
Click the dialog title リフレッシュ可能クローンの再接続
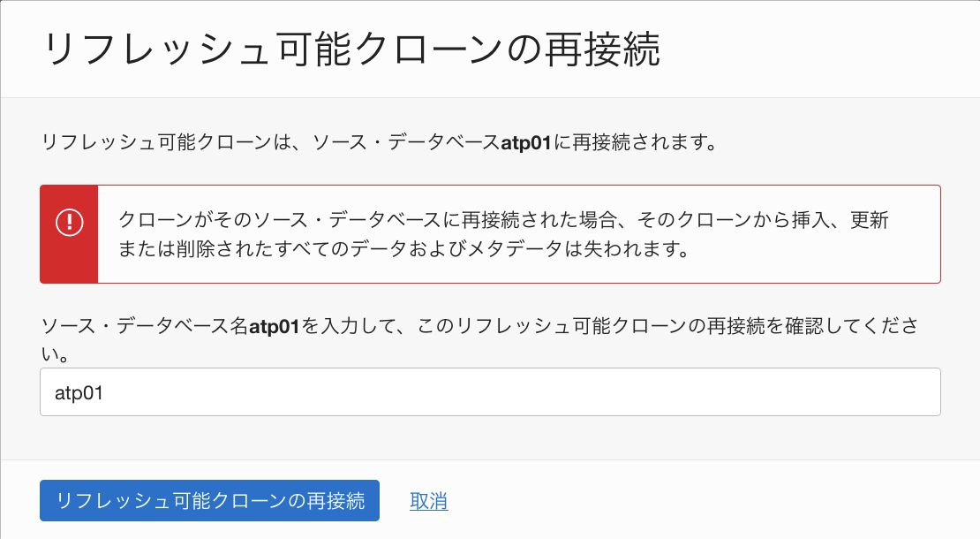tap(355, 49)
